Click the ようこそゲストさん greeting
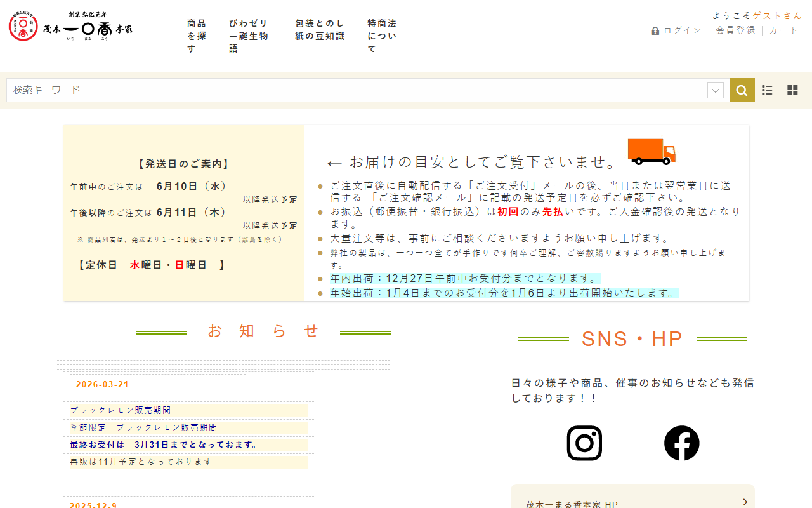812x508 pixels. (757, 15)
